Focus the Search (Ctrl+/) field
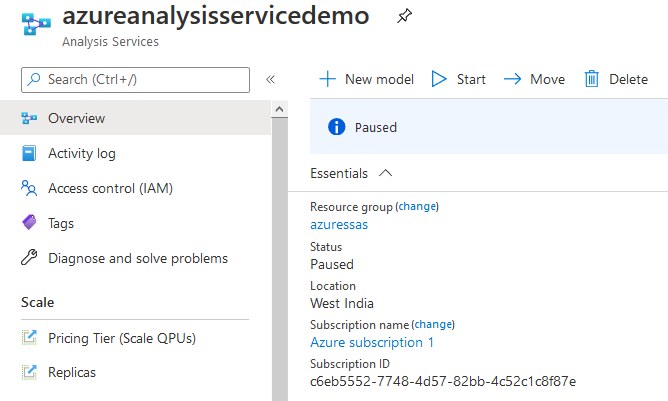 [x=135, y=79]
